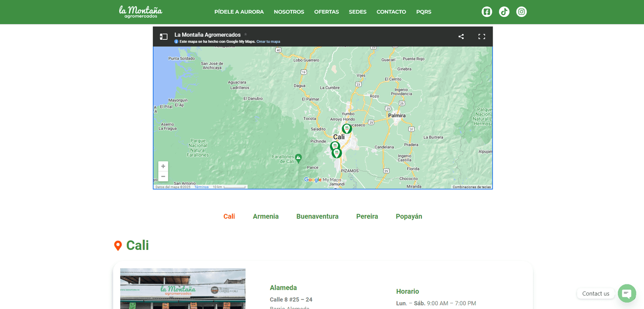Select the Pereira tab
The image size is (644, 309).
point(367,216)
